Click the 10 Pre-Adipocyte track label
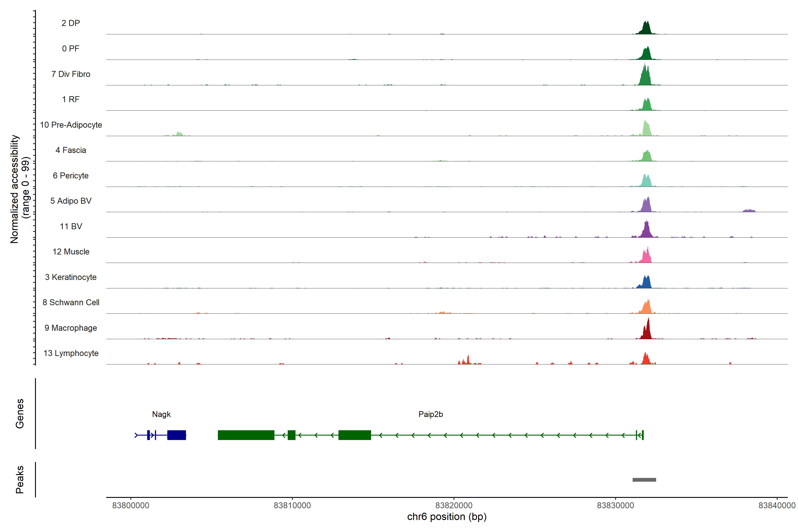 (71, 125)
